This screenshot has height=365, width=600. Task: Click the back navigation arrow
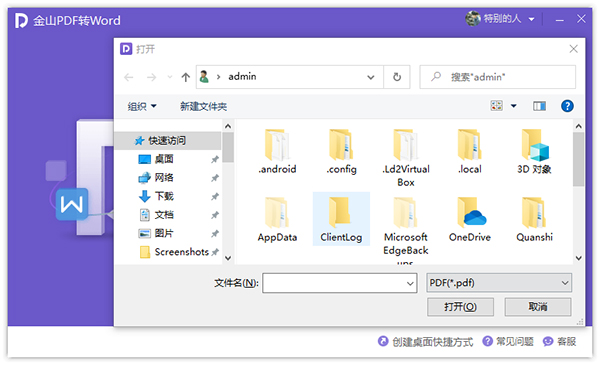point(129,77)
